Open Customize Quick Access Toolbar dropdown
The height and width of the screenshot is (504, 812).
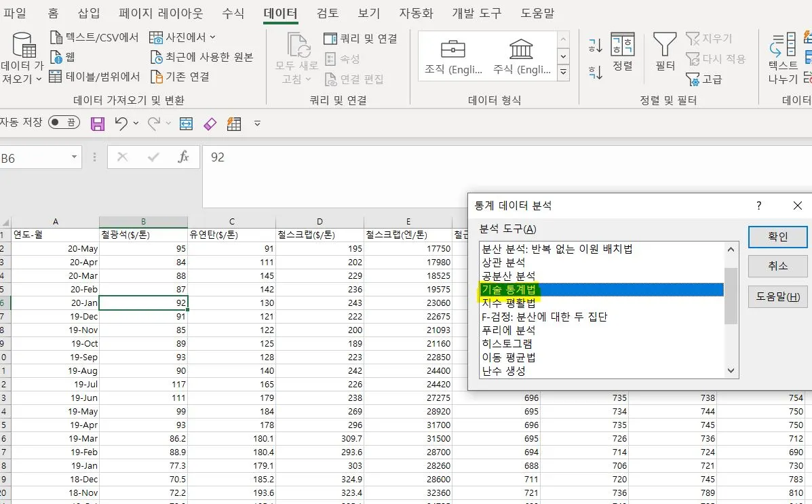257,124
